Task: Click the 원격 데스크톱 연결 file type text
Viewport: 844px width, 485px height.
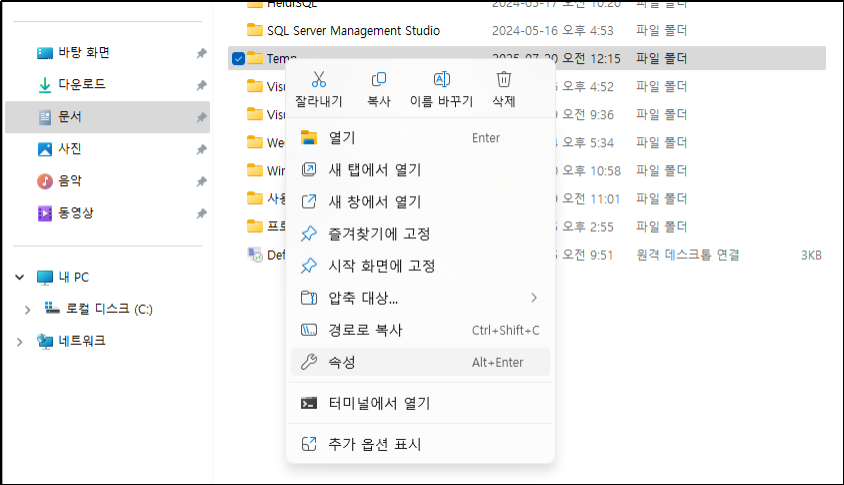Action: pos(687,255)
